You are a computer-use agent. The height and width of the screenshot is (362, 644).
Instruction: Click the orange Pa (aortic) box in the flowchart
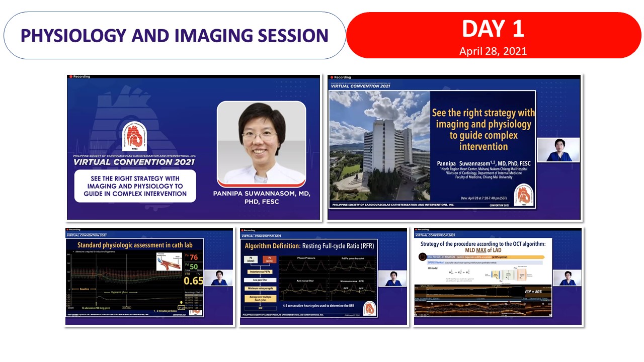click(267, 260)
